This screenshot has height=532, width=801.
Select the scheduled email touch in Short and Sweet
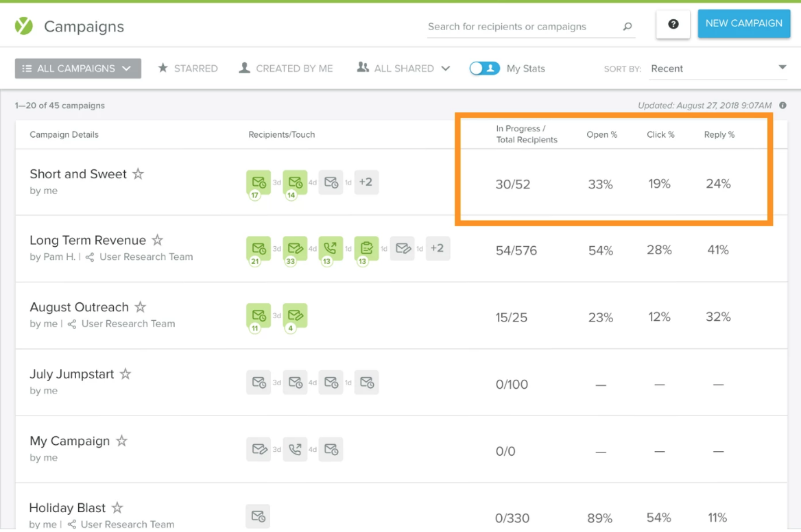click(x=257, y=182)
